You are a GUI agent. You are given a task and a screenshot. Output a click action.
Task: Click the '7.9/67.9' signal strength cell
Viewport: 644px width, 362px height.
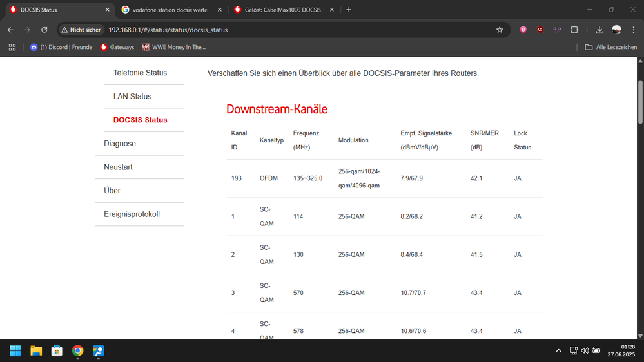point(411,178)
